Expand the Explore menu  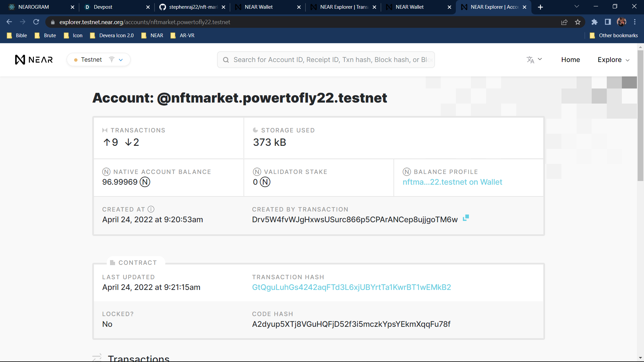[613, 60]
